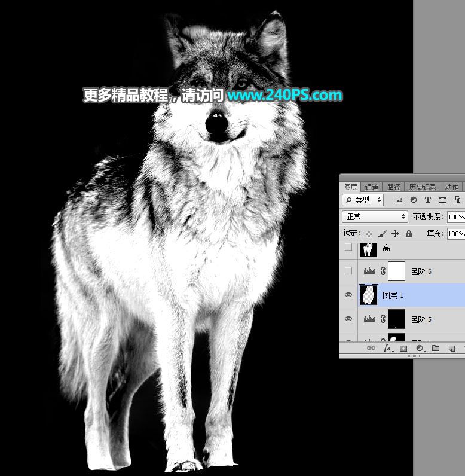465x476 pixels.
Task: Click the adjustment layer filter icon
Action: (414, 200)
